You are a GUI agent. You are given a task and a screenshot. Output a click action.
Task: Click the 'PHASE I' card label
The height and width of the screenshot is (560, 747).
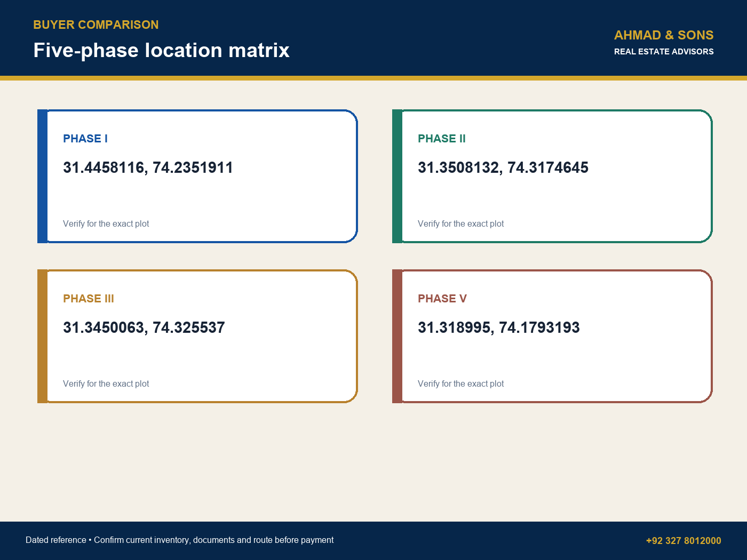[85, 139]
